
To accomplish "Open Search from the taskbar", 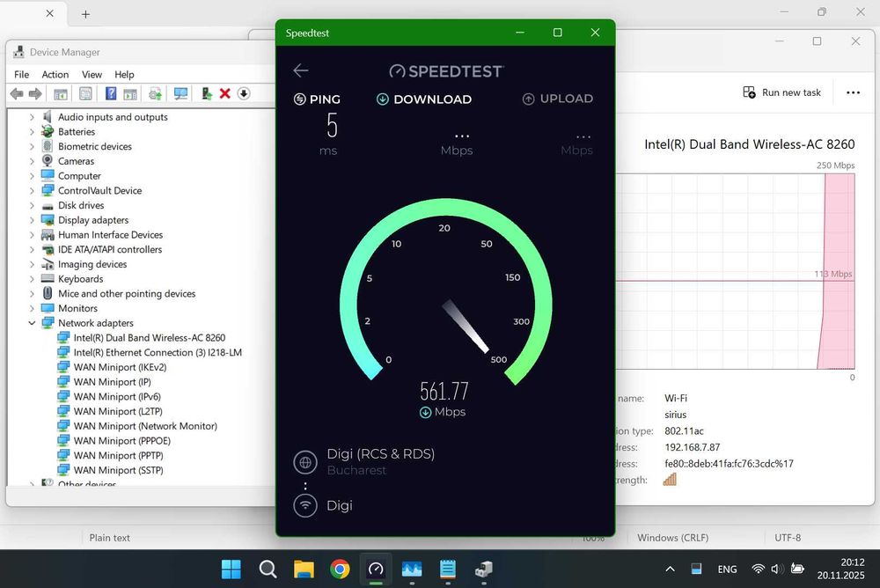I will pos(268,569).
